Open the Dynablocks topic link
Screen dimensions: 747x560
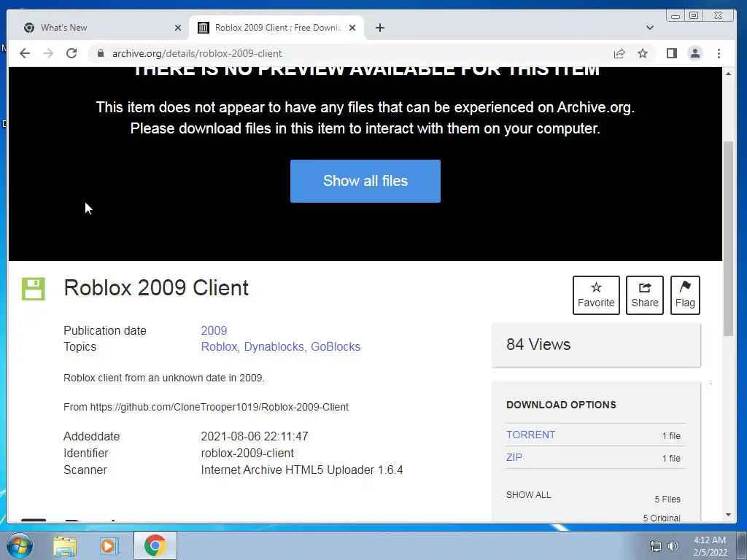(x=274, y=346)
